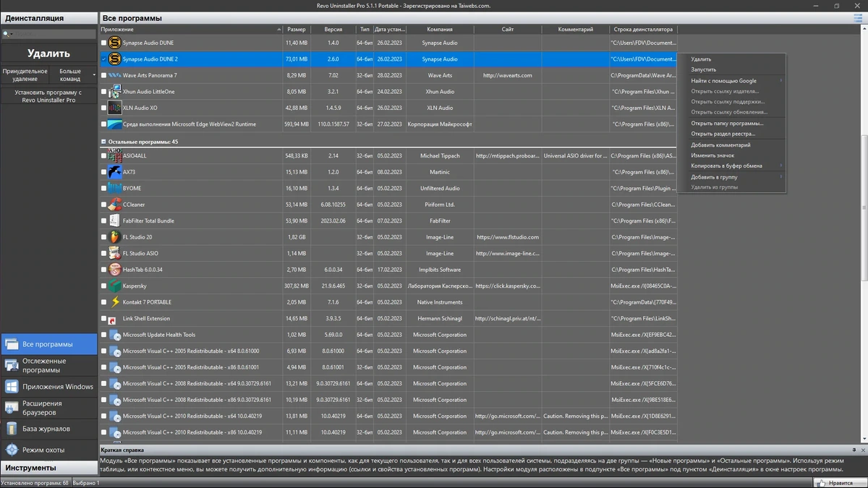Image resolution: width=868 pixels, height=488 pixels.
Task: Open the Инструменты panel header
Action: tap(48, 468)
